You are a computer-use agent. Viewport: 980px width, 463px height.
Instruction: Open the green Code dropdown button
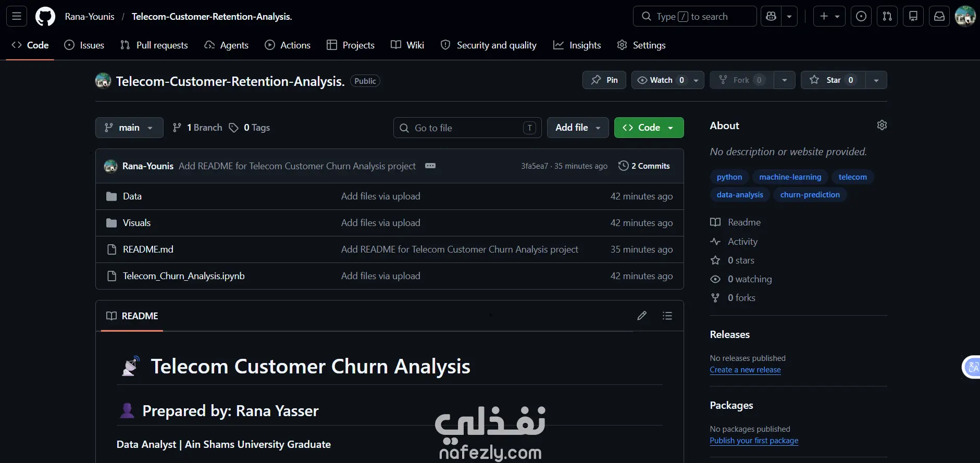(649, 128)
